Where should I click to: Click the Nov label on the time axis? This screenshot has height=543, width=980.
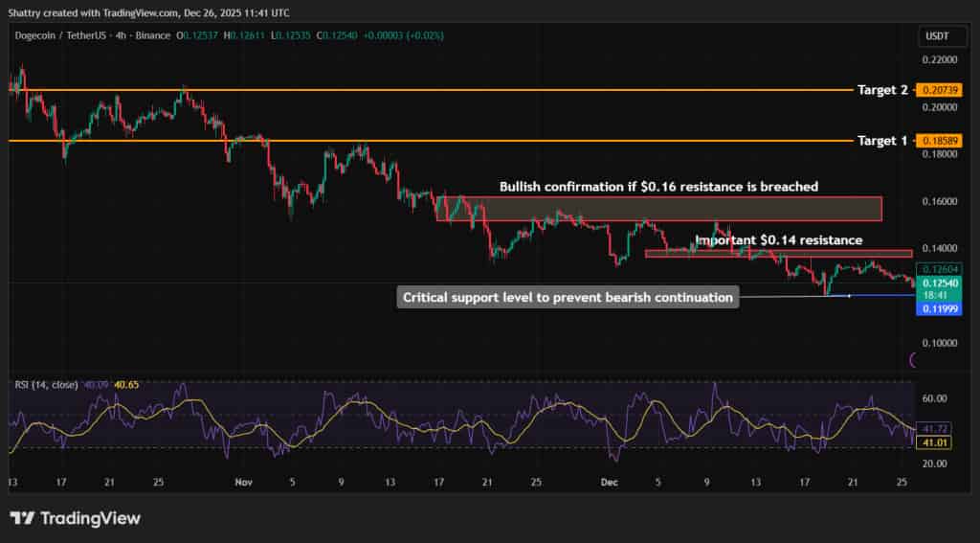coord(242,485)
